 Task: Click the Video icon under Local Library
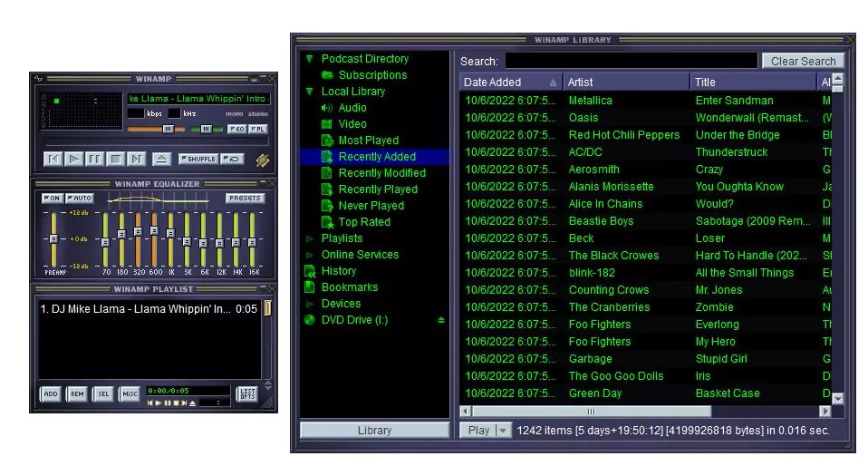pos(327,124)
